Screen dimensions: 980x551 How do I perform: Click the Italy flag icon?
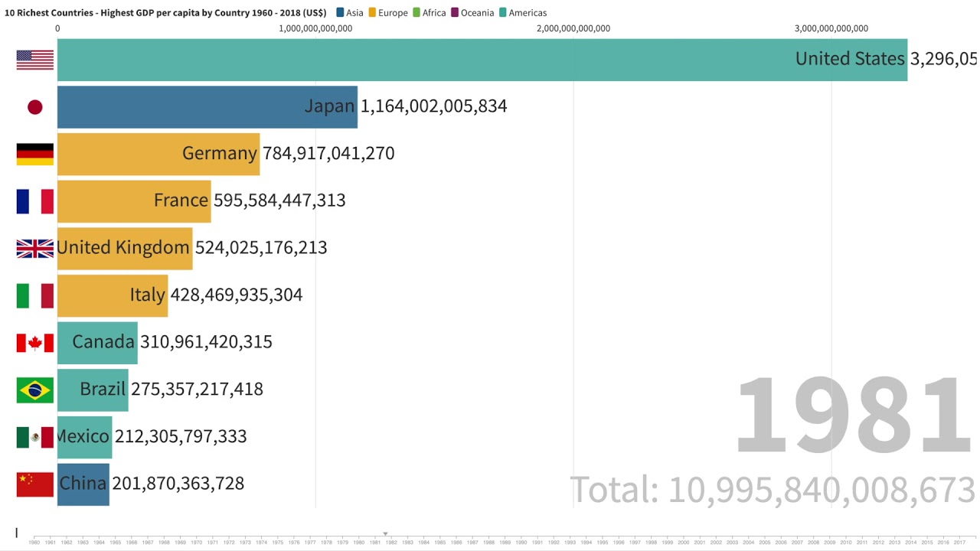click(x=35, y=295)
